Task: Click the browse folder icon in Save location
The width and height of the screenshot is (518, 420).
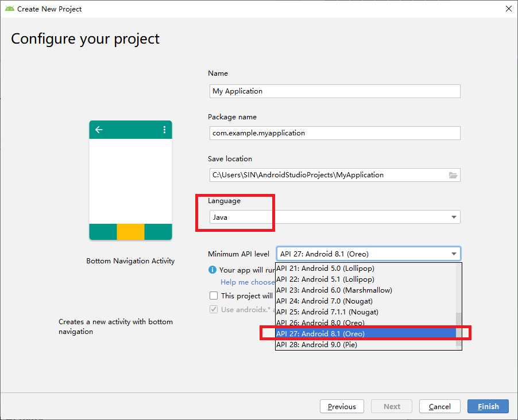Action: click(453, 175)
